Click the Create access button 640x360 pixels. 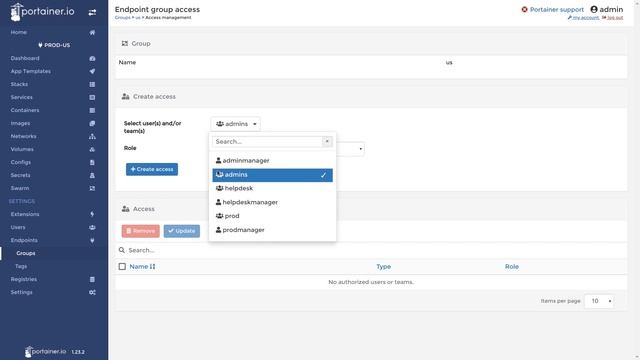[x=152, y=169]
